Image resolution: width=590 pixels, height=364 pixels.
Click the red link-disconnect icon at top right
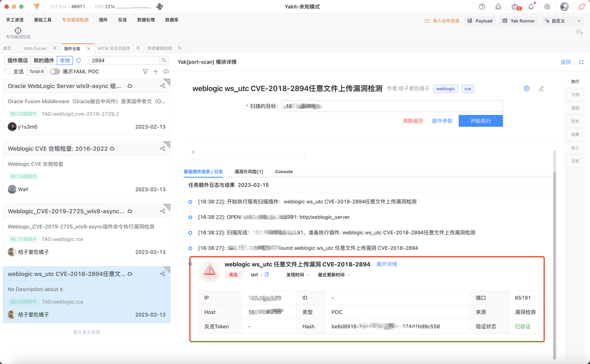582,7
